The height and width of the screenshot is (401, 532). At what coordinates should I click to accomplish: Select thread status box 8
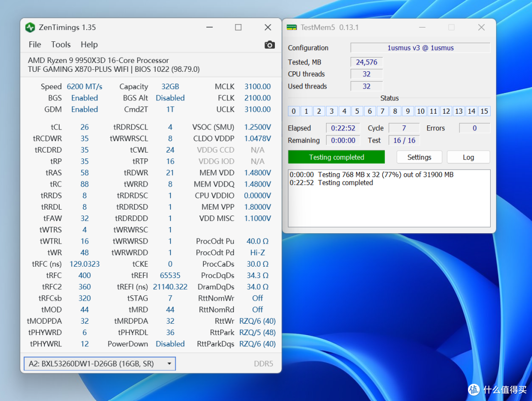[x=395, y=111]
